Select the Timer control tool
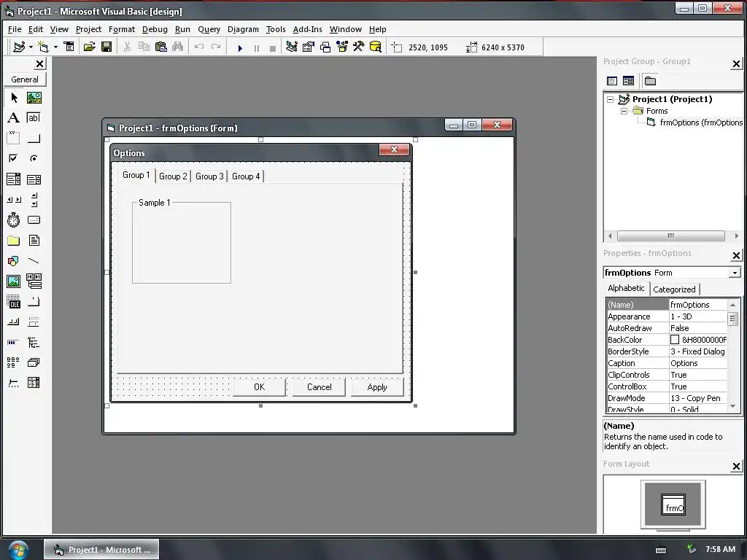Screen dimensions: 747x560 click(14, 220)
